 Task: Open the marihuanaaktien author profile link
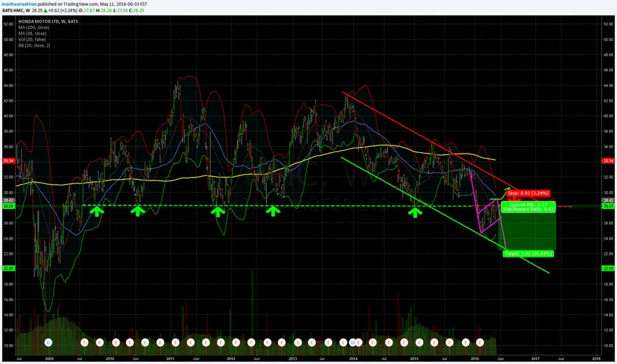coord(20,4)
